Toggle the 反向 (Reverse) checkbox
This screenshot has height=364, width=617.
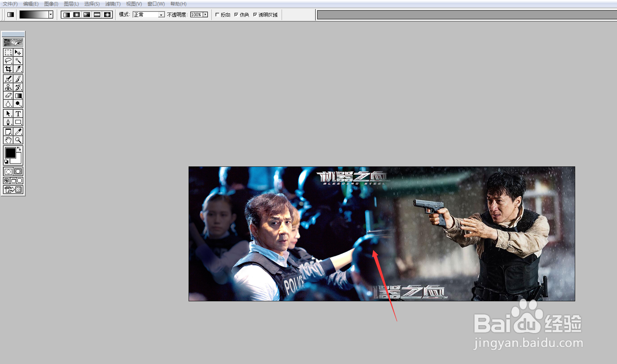point(217,15)
